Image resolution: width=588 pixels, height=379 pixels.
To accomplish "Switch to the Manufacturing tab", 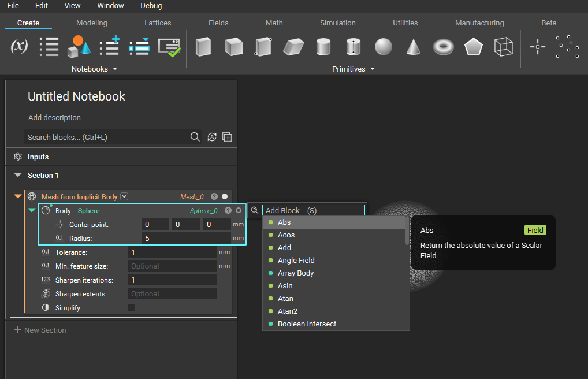I will (479, 23).
